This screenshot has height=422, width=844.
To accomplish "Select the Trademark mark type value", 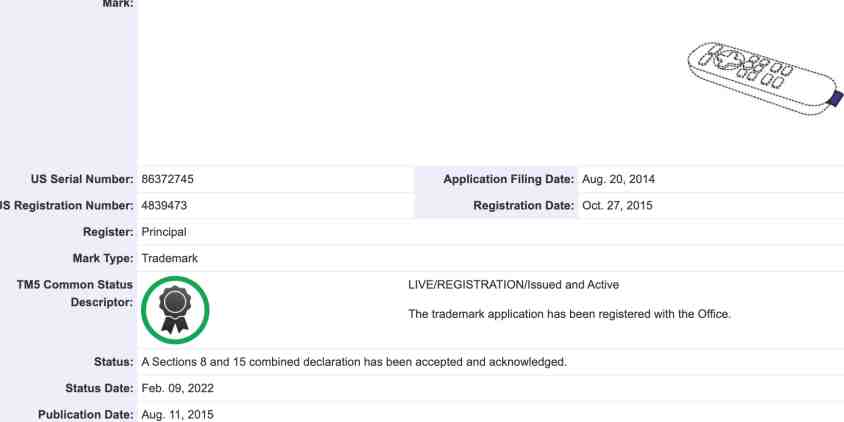I will [x=170, y=258].
